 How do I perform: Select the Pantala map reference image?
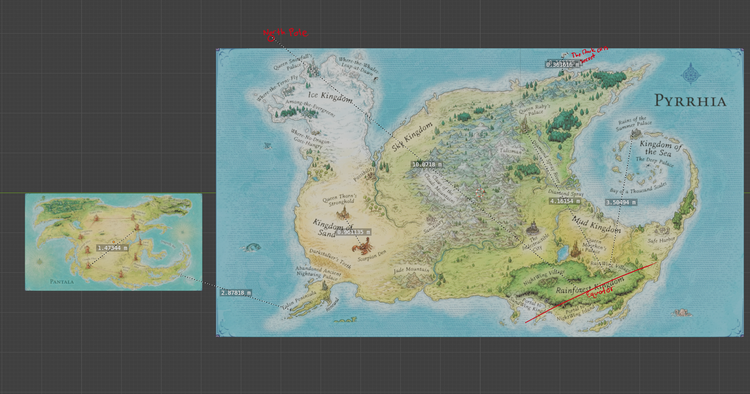tap(113, 242)
